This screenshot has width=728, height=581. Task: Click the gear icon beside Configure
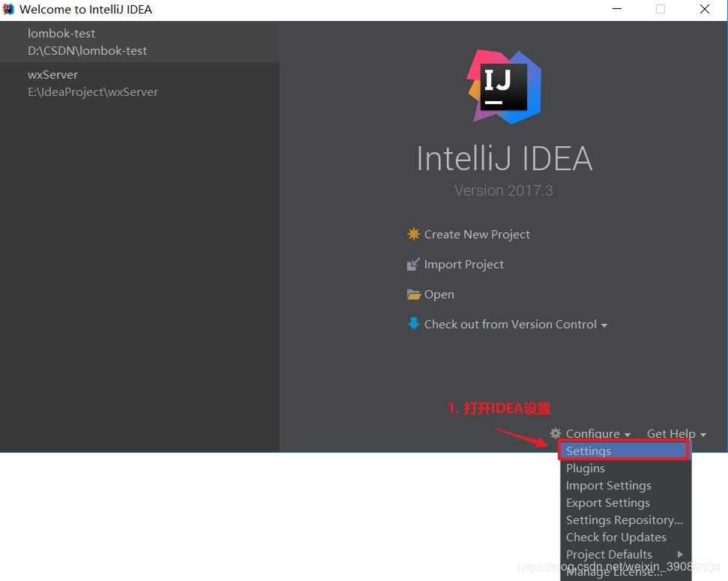pos(555,433)
